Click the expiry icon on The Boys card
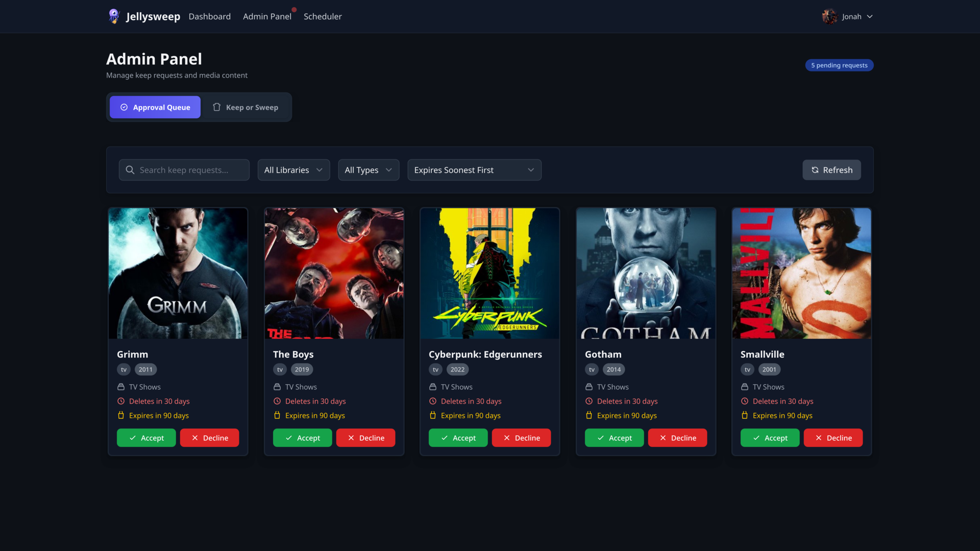 pyautogui.click(x=277, y=416)
